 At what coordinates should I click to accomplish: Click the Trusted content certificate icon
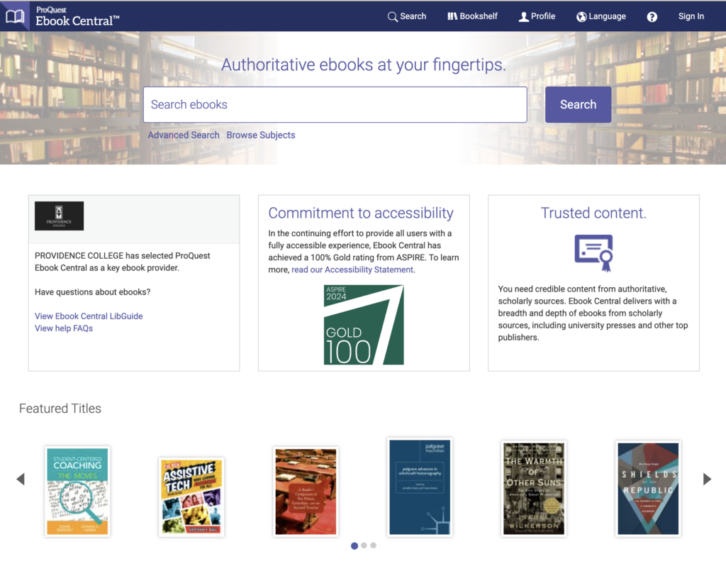coord(593,253)
